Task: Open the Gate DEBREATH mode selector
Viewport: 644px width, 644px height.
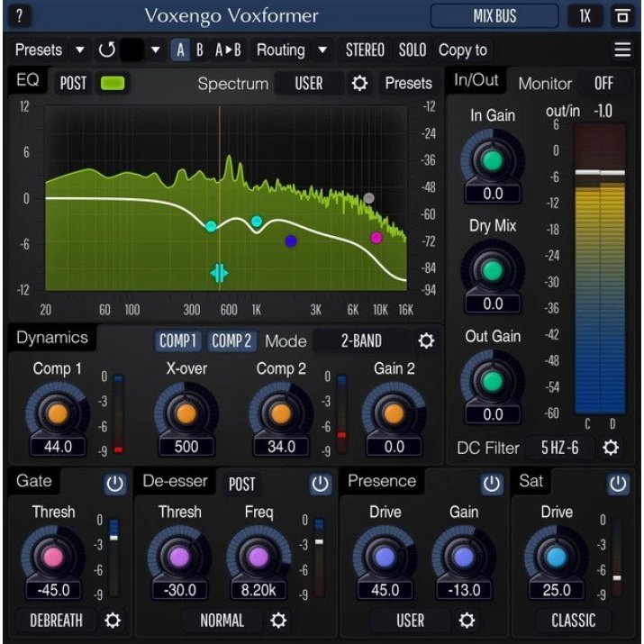Action: [x=56, y=621]
